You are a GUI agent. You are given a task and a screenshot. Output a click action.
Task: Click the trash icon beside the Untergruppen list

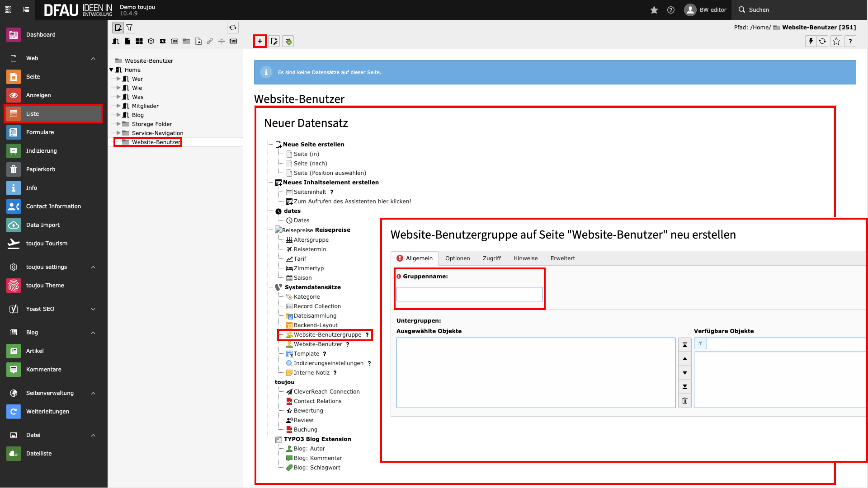tap(684, 401)
